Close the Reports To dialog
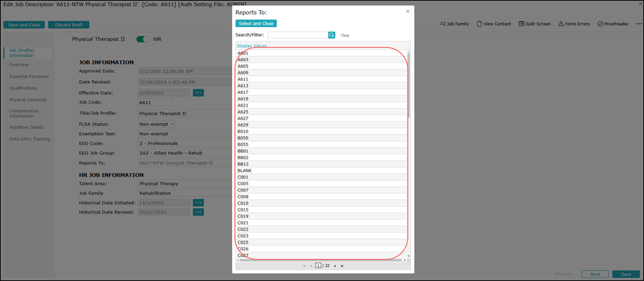 coord(407,11)
